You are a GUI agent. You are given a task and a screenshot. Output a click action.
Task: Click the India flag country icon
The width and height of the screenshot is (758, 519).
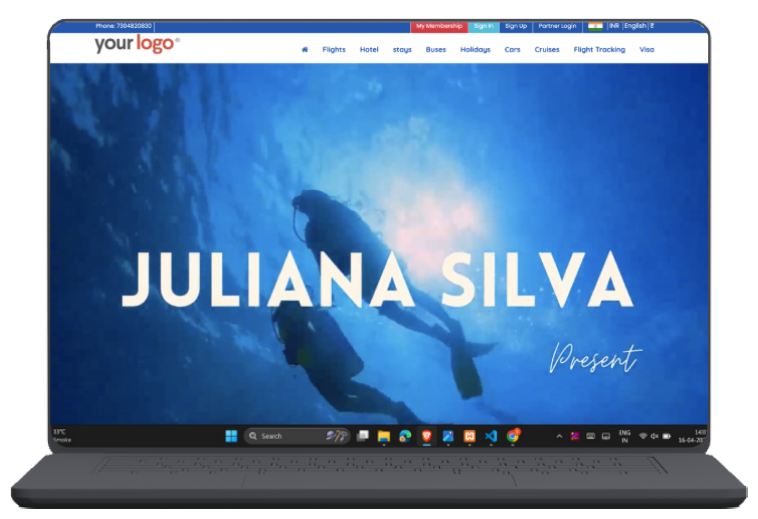[x=596, y=26]
